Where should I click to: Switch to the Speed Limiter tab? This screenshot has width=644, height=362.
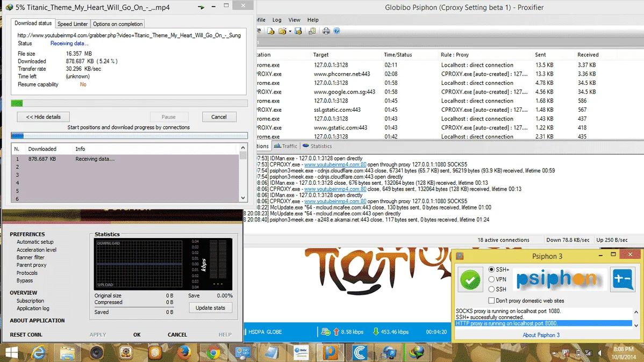[x=72, y=24]
